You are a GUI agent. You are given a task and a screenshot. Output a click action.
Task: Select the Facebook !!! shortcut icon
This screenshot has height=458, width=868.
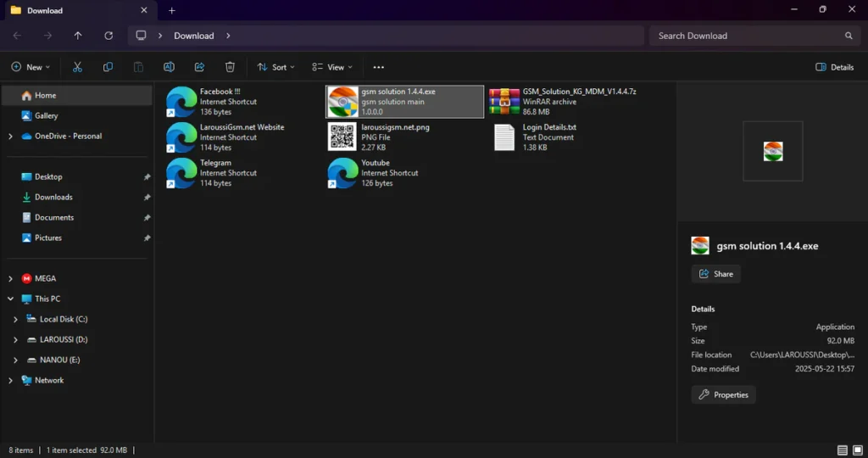click(181, 101)
